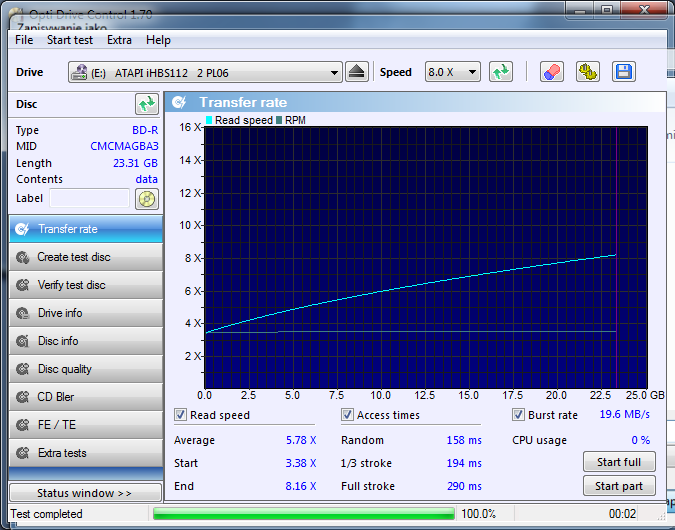675x530 pixels.
Task: Click the Create test disc sidebar icon
Action: point(22,257)
